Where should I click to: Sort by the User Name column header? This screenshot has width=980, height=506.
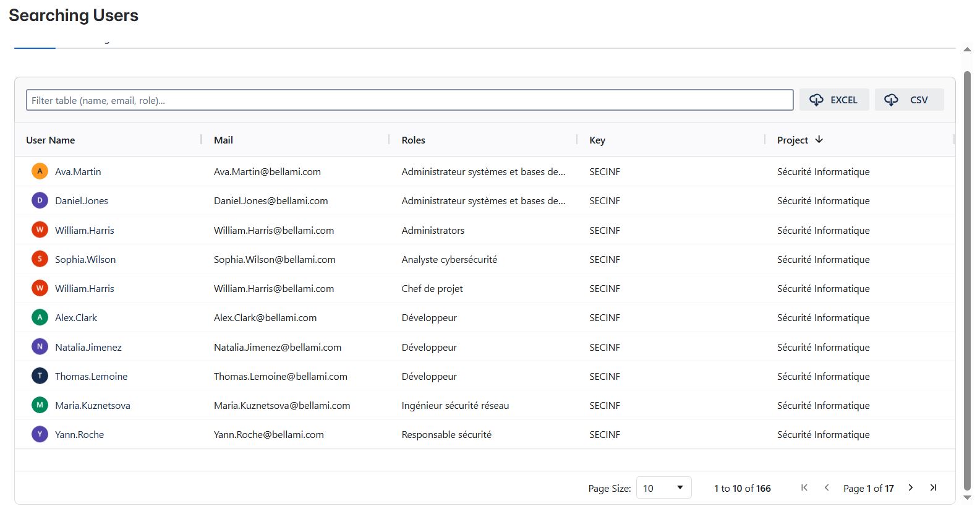click(x=51, y=140)
